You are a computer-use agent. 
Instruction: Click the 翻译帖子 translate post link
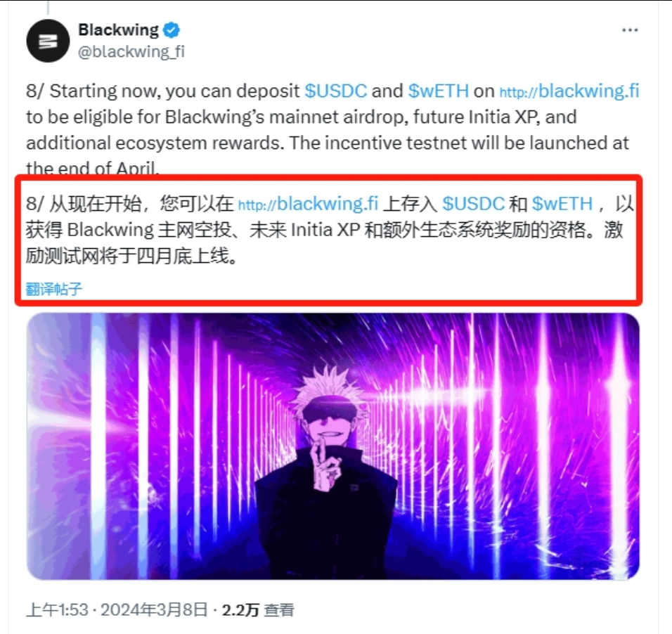[53, 289]
